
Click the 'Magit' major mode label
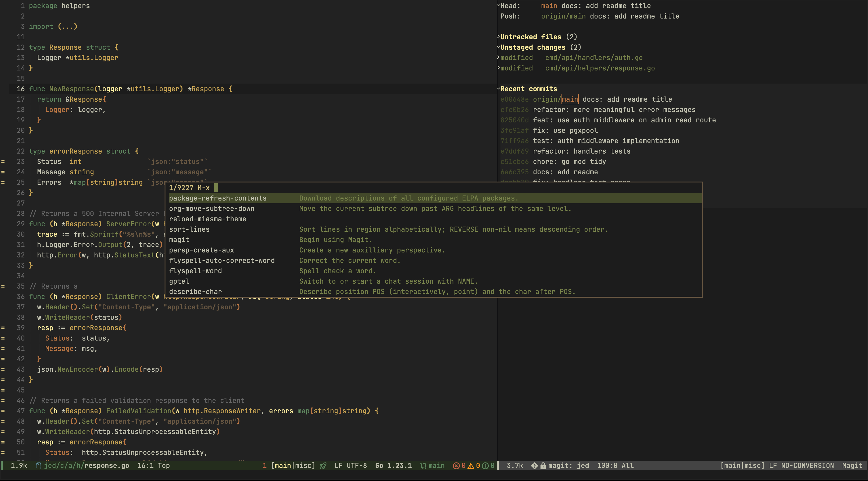click(x=852, y=465)
